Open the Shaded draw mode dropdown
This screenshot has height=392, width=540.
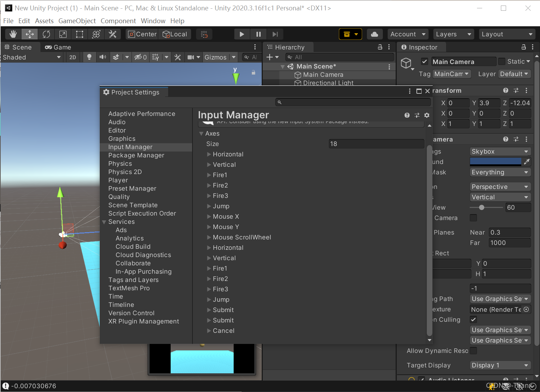(32, 57)
